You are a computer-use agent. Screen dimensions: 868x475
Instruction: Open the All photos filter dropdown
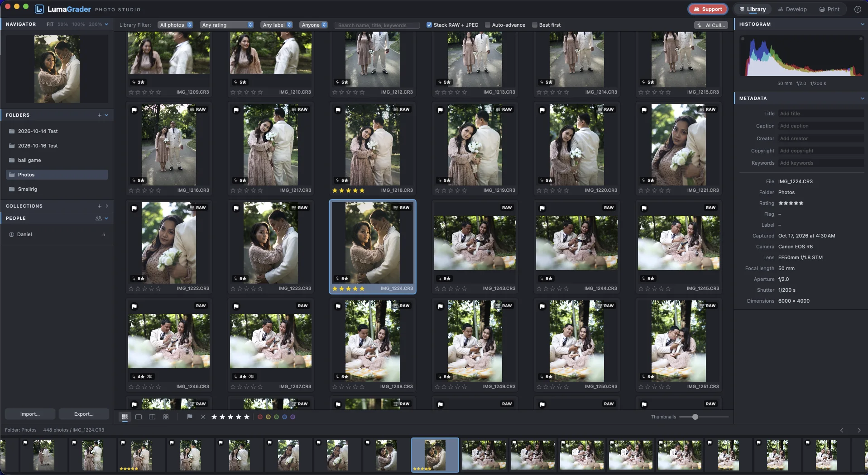click(x=176, y=25)
